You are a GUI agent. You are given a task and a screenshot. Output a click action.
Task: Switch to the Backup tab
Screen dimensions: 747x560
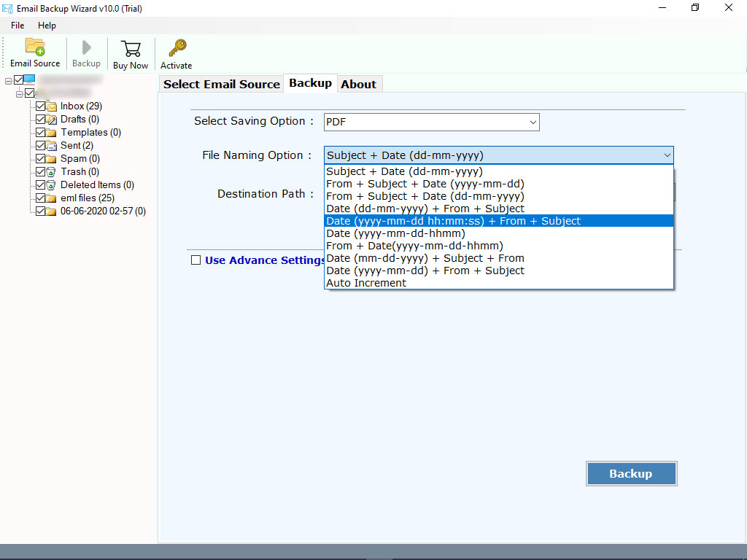310,83
